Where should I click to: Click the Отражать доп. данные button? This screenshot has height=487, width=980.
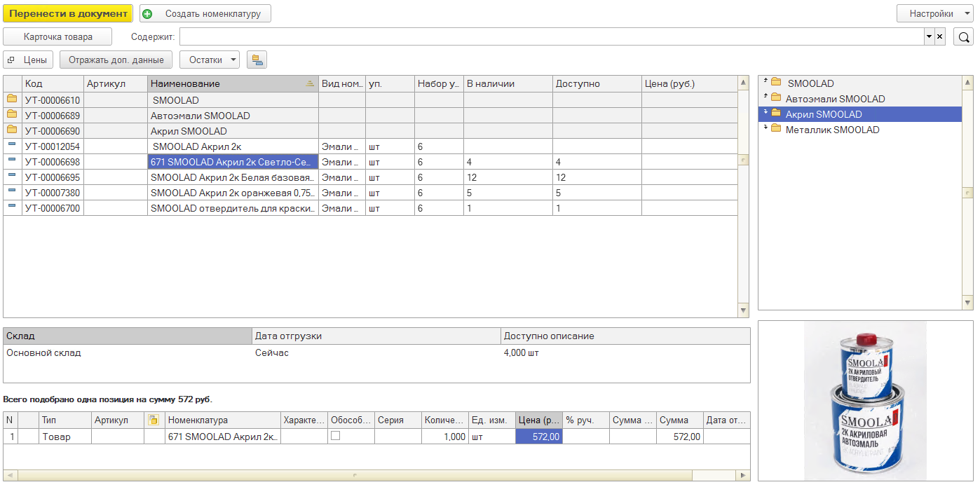click(116, 60)
